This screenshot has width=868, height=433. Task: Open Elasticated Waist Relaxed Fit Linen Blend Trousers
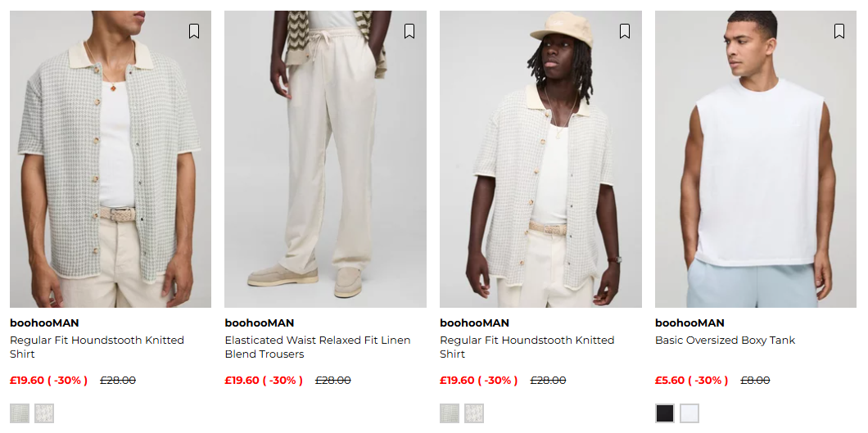tap(318, 347)
